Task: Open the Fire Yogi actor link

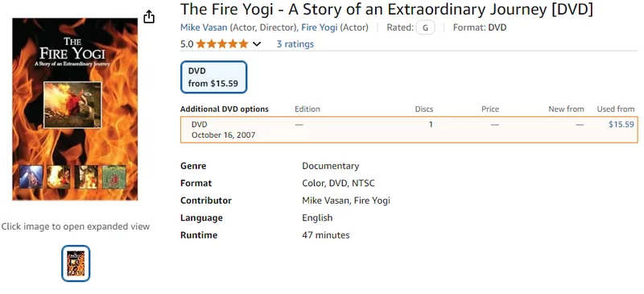Action: click(319, 27)
